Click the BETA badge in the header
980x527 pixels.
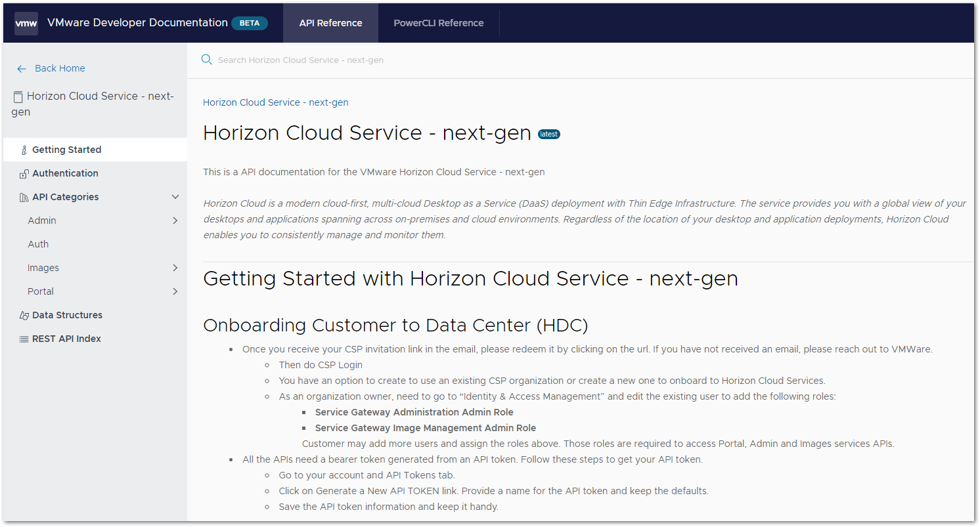(x=250, y=22)
